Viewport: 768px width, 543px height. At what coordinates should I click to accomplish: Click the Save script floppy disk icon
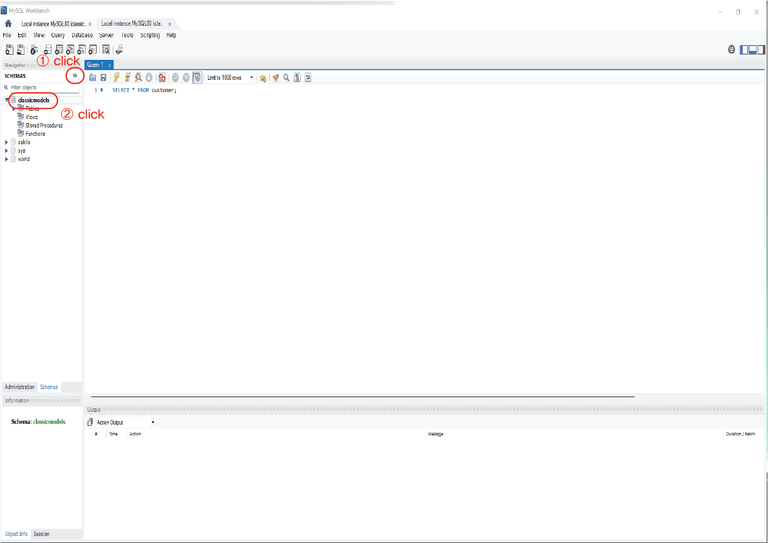pos(103,77)
